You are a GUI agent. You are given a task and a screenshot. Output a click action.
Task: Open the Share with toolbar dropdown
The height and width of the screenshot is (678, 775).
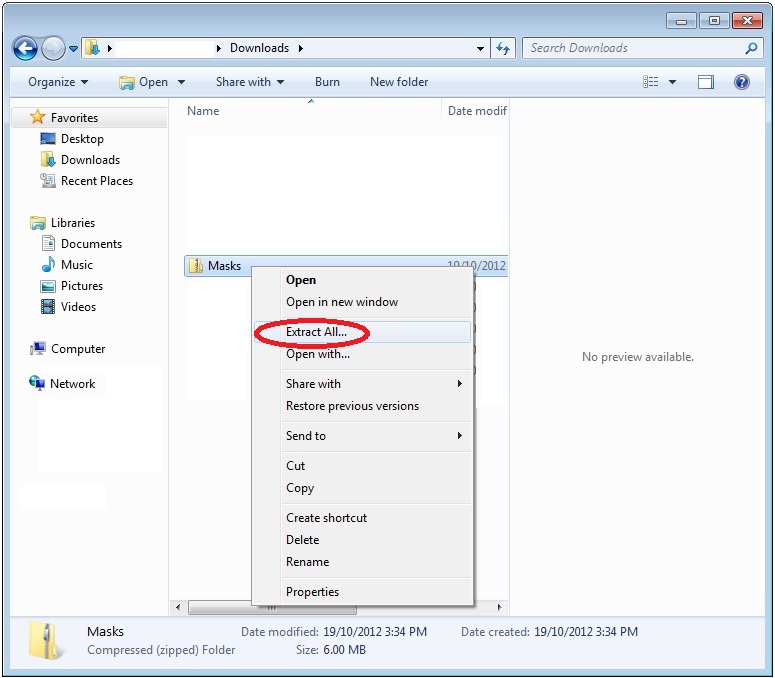pyautogui.click(x=250, y=82)
